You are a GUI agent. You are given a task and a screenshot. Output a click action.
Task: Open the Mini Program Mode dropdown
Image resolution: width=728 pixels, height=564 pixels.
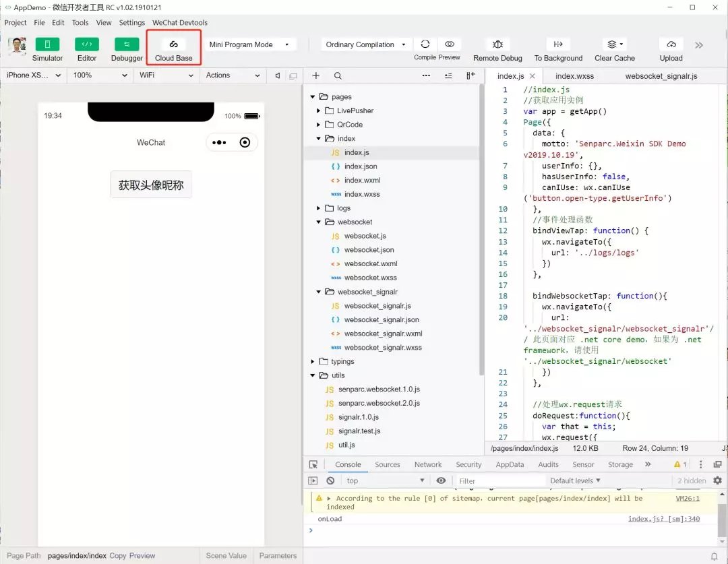point(249,44)
